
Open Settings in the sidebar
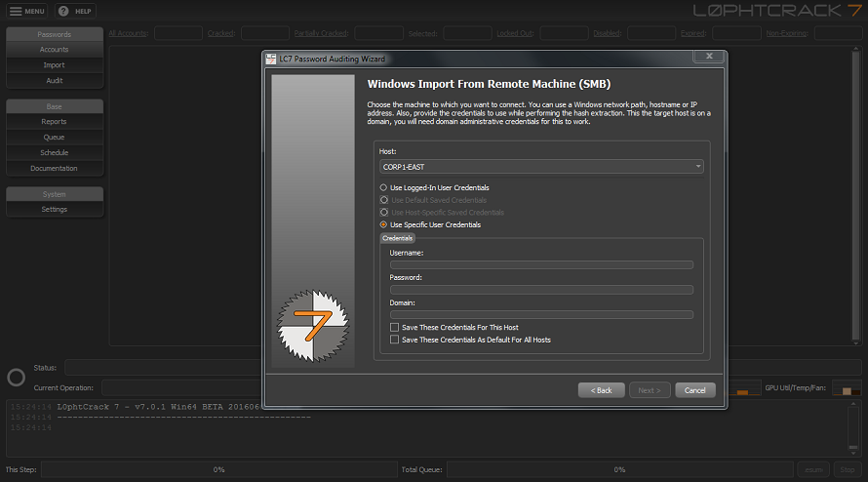55,209
